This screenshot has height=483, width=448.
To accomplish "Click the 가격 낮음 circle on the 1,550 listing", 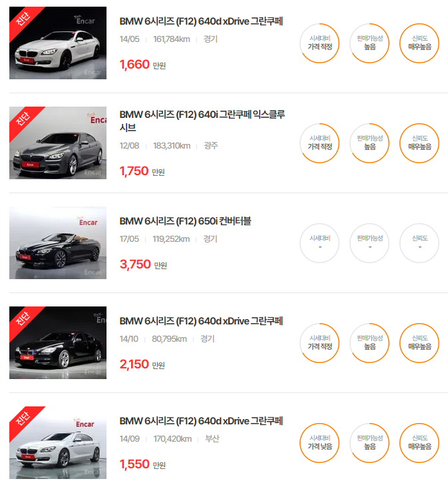I will tap(320, 443).
